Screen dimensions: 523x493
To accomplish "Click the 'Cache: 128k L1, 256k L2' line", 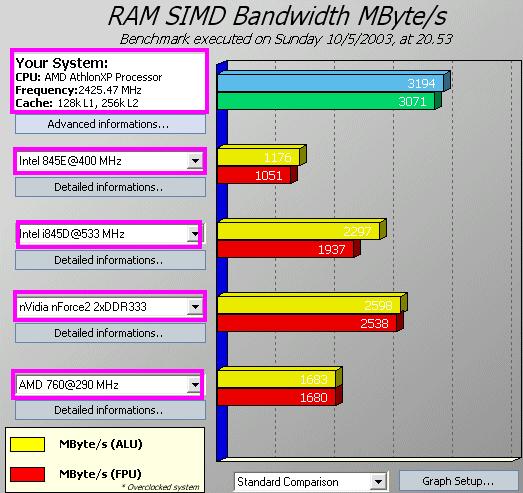I will (77, 103).
